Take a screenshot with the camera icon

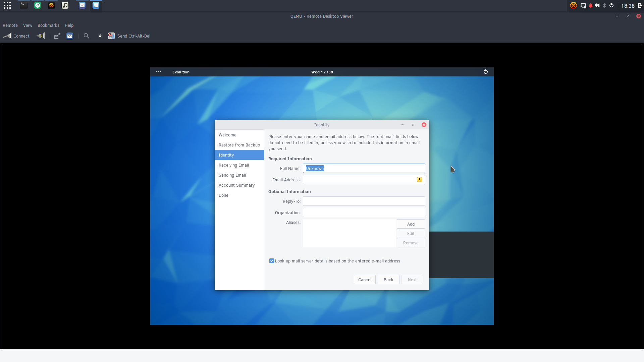(70, 36)
